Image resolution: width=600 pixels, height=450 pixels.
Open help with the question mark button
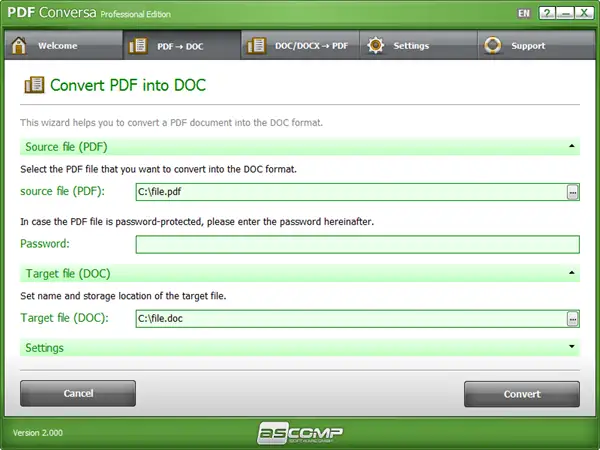click(x=547, y=13)
